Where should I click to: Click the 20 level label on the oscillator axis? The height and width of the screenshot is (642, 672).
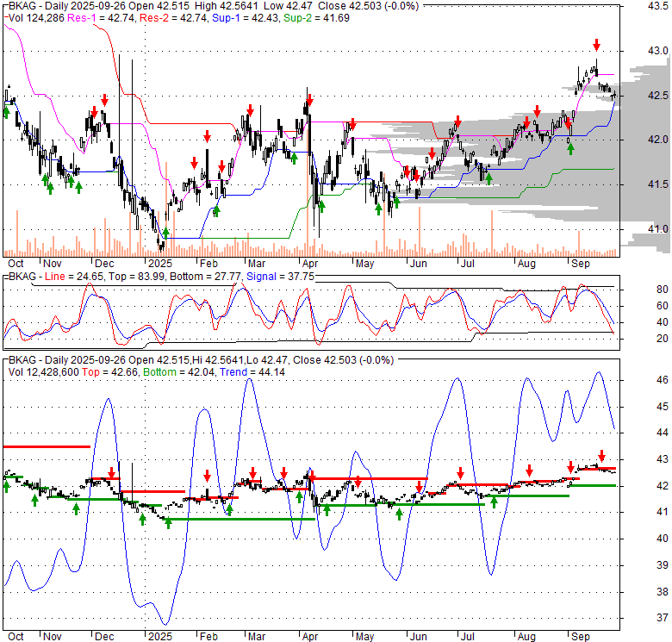[663, 339]
